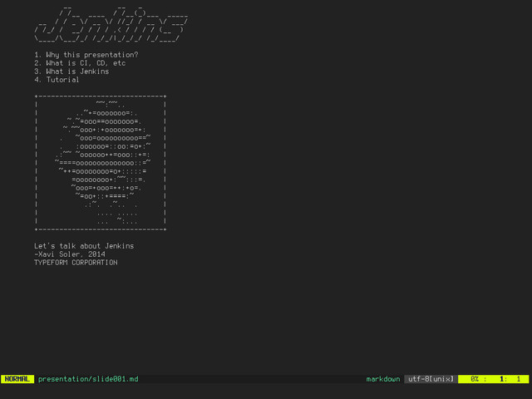Click line '2. What is CI, CD, etc'
The width and height of the screenshot is (532, 399).
tap(80, 63)
